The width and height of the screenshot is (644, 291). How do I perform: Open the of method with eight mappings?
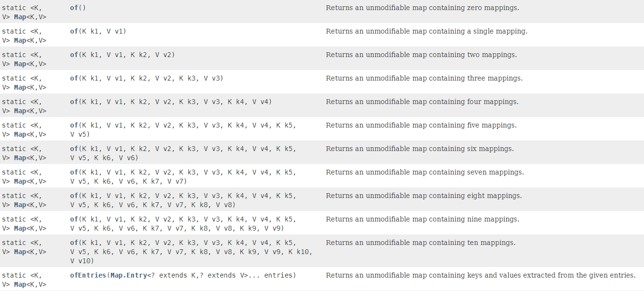[x=74, y=196]
